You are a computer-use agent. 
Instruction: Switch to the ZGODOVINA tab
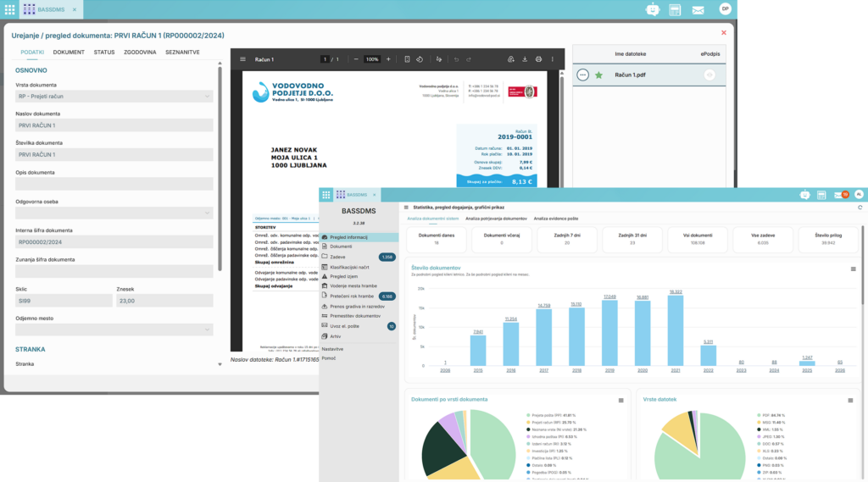pyautogui.click(x=140, y=53)
